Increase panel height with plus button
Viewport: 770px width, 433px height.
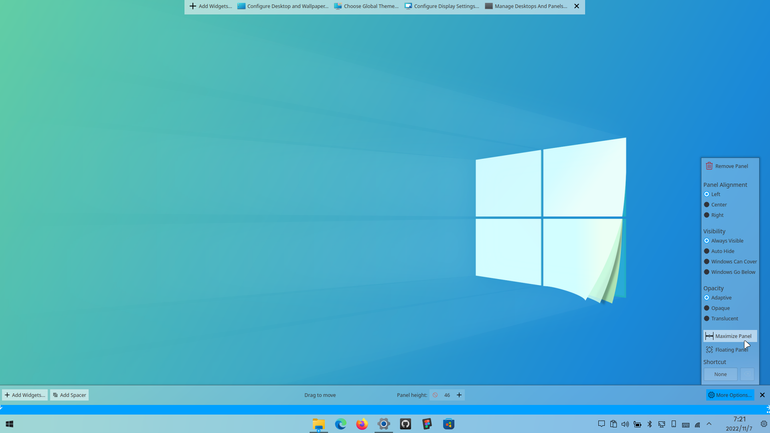pos(459,395)
